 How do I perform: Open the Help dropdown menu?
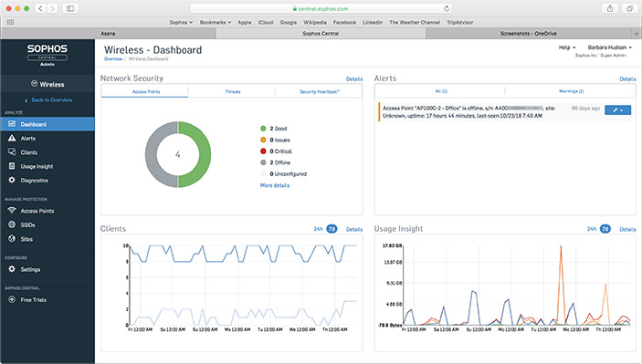[567, 47]
